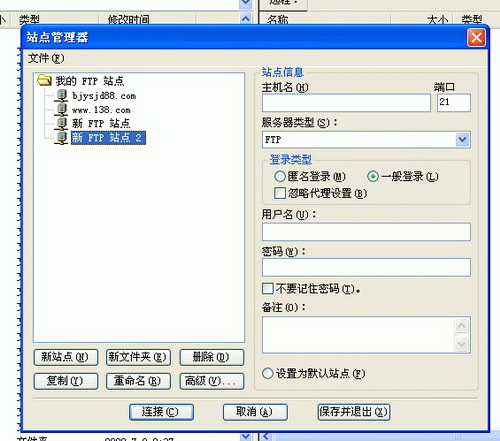Viewport: 500px width, 441px height.
Task: Click the 新站点(N) button
Action: tap(66, 357)
